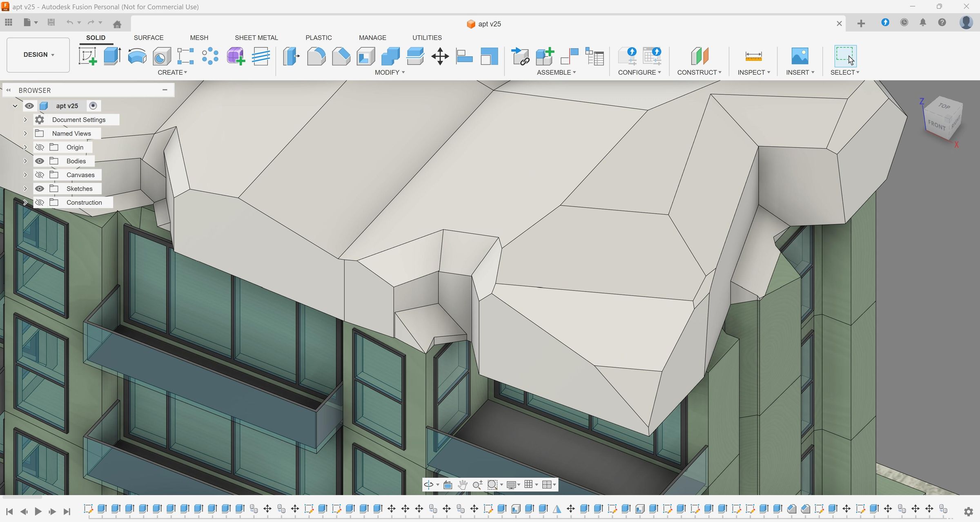
Task: Activate the apt v25 component radio button
Action: (93, 106)
